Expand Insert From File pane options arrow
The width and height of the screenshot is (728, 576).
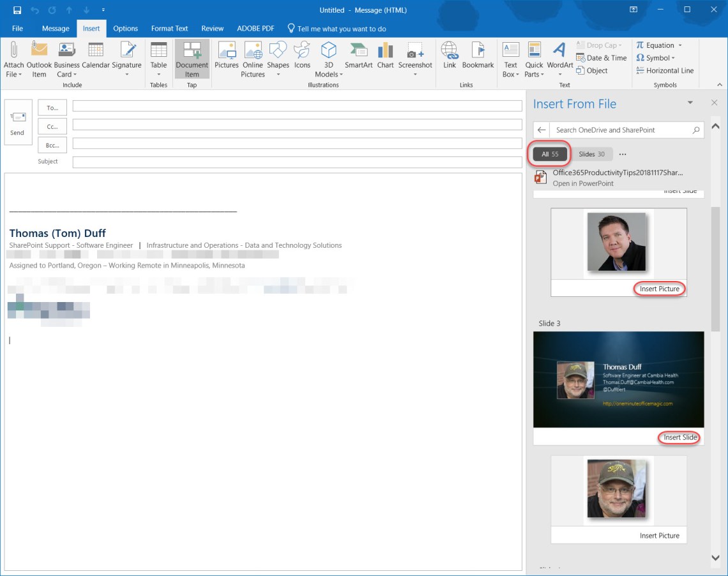[690, 103]
